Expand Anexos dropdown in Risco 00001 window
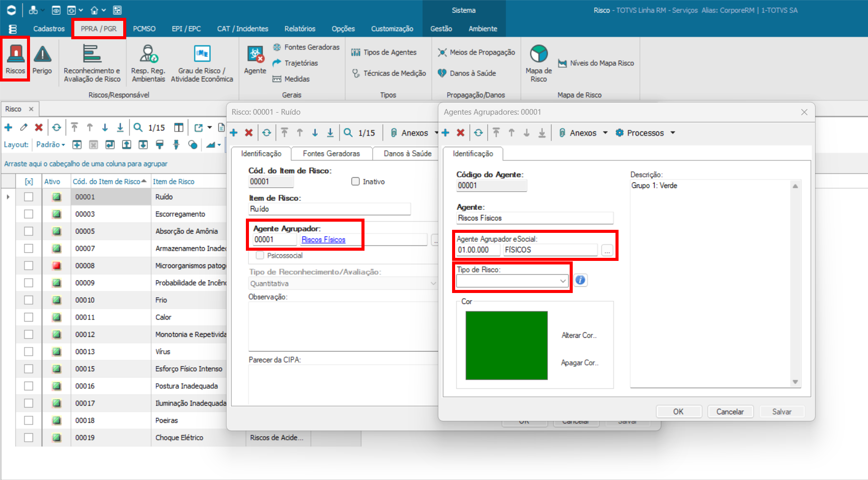This screenshot has width=868, height=480. click(x=436, y=133)
